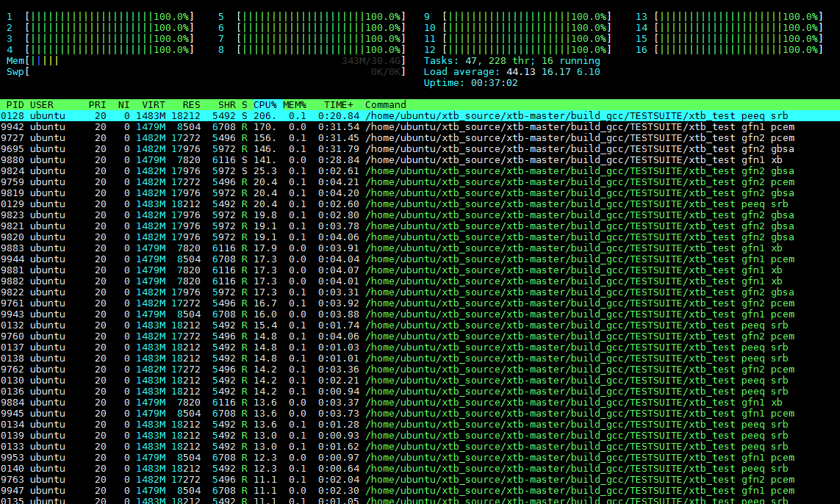Select process row with PID 9823
This screenshot has height=504, width=840.
coord(420,215)
